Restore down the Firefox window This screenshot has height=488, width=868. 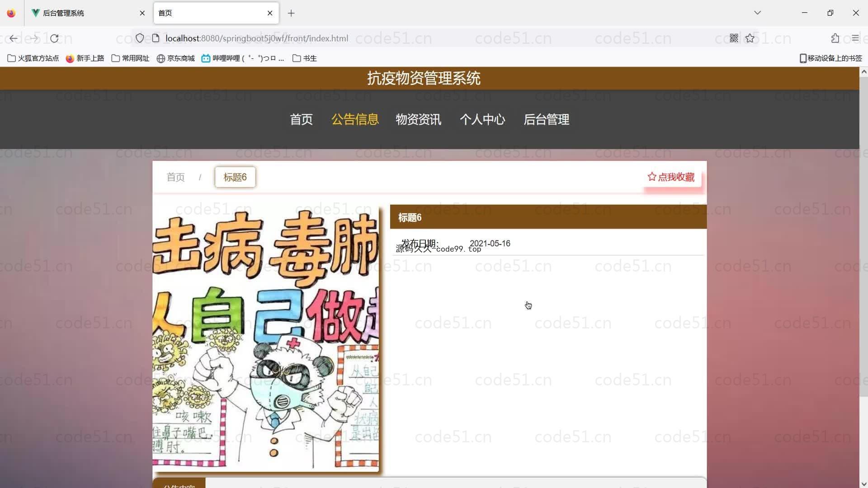click(x=830, y=13)
